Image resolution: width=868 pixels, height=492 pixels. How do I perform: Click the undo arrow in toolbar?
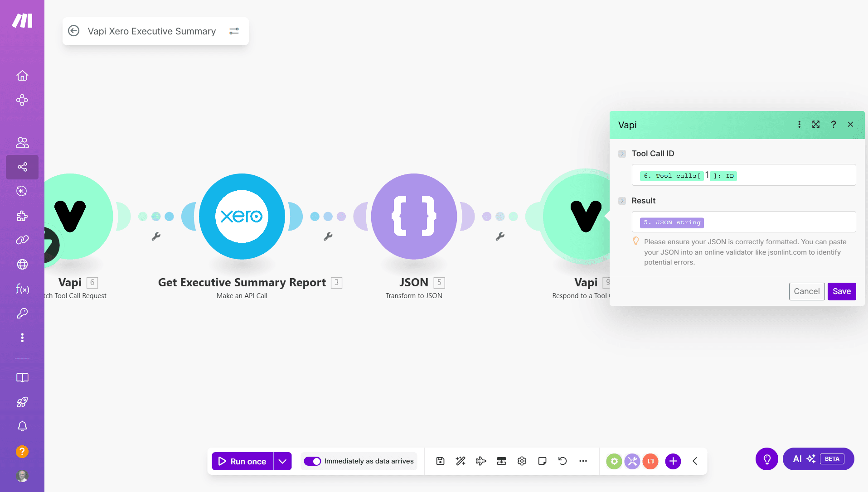tap(563, 461)
